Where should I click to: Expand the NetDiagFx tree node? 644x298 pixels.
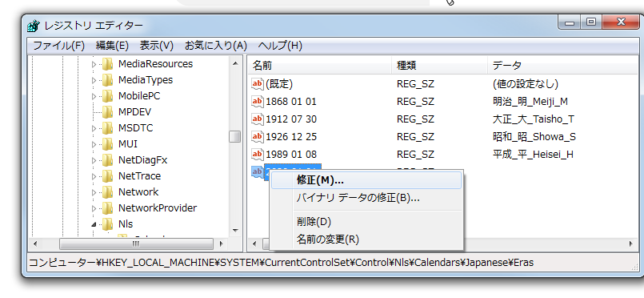tap(94, 160)
